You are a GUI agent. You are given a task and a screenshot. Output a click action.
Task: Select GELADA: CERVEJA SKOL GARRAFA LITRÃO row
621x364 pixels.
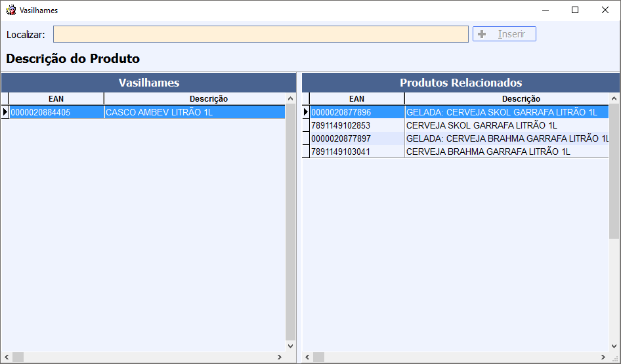pos(507,112)
